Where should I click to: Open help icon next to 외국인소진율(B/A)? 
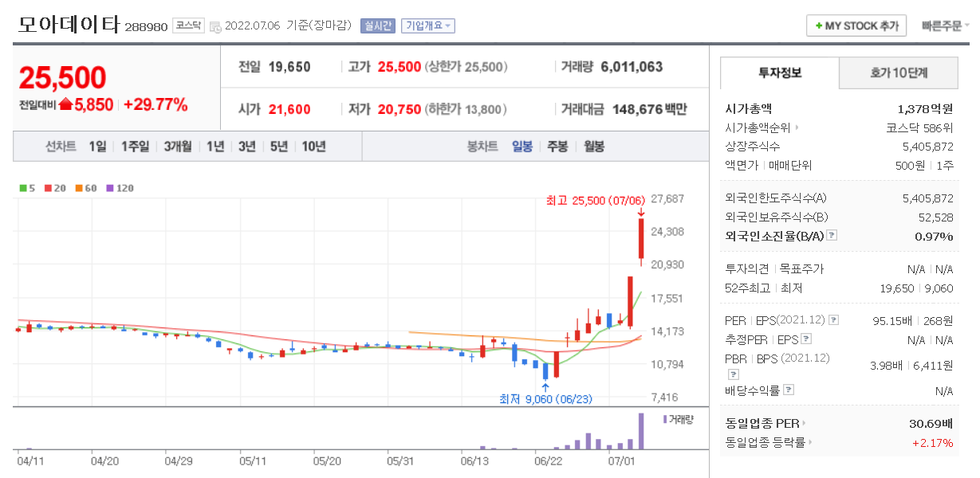click(832, 236)
